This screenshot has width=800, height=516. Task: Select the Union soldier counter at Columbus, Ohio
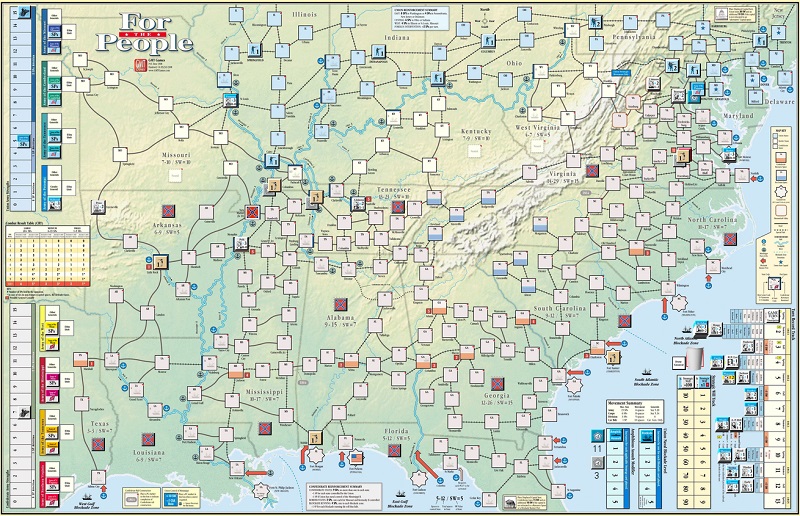point(488,40)
